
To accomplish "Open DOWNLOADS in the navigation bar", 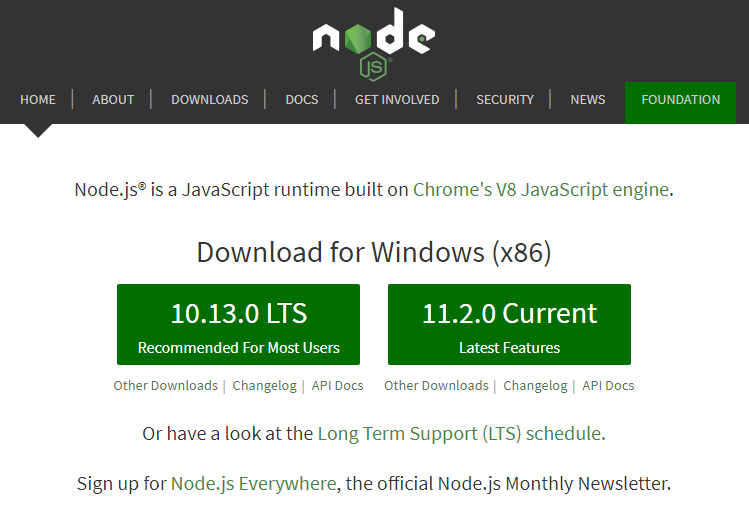I will (209, 99).
